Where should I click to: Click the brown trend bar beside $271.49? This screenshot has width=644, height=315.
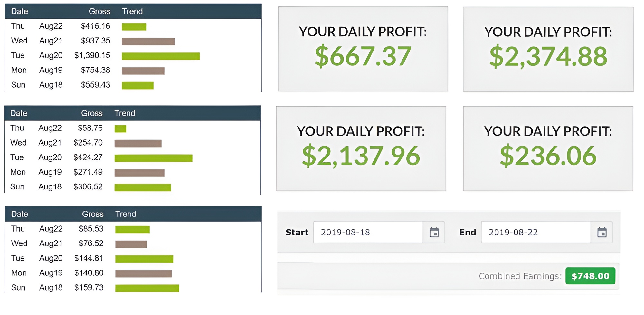click(139, 173)
